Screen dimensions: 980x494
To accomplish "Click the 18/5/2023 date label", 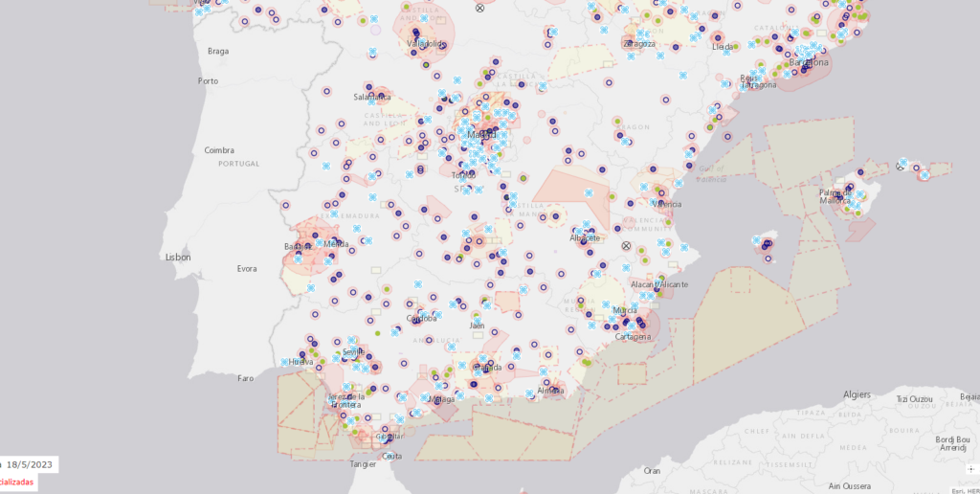I will [x=31, y=464].
